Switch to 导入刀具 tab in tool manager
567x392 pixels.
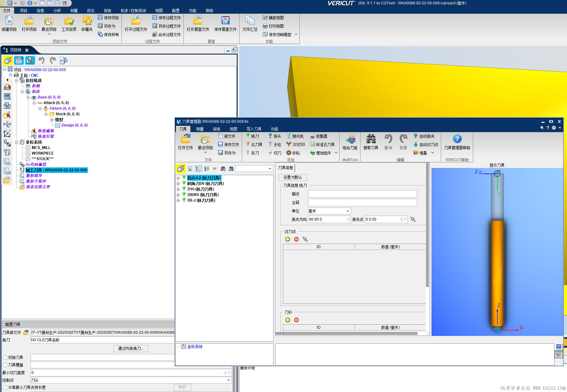click(x=254, y=129)
